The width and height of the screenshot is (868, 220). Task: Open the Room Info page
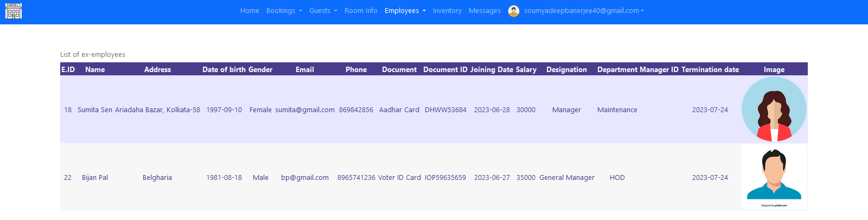click(361, 11)
